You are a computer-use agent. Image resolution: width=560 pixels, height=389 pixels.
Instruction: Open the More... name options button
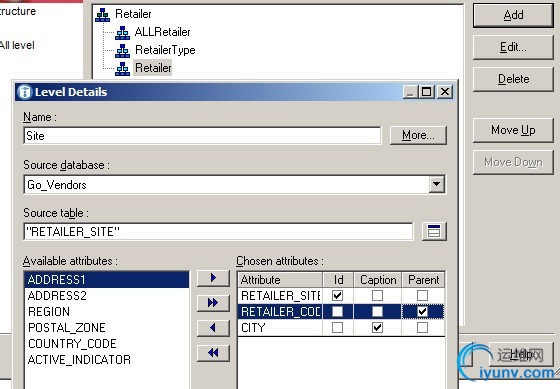[x=418, y=135]
